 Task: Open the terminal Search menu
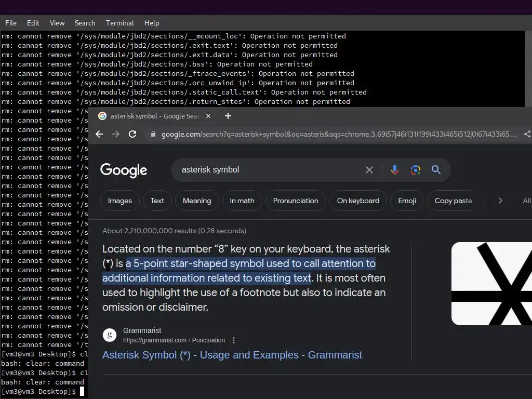[85, 23]
